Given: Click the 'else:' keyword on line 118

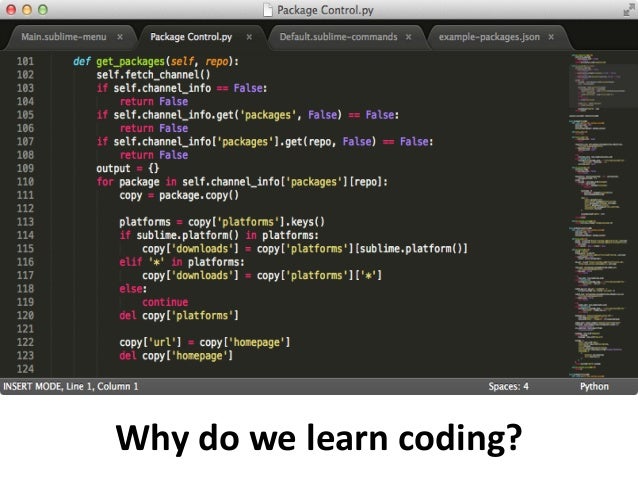Looking at the screenshot, I should pyautogui.click(x=133, y=289).
